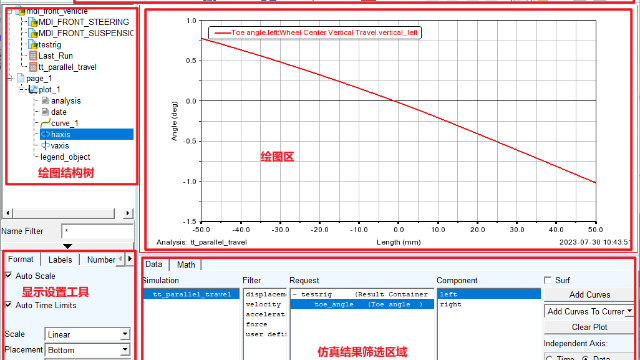Image resolution: width=640 pixels, height=360 pixels.
Task: Switch to the Labels tab
Action: pyautogui.click(x=60, y=260)
